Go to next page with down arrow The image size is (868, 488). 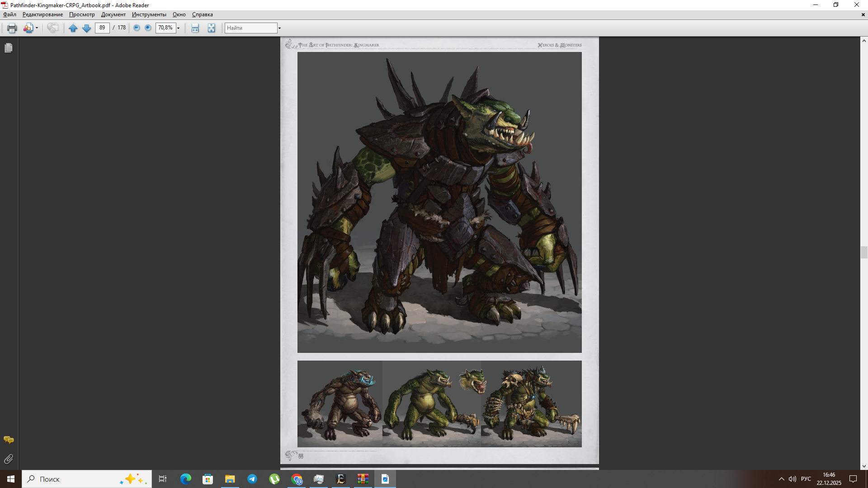click(86, 28)
